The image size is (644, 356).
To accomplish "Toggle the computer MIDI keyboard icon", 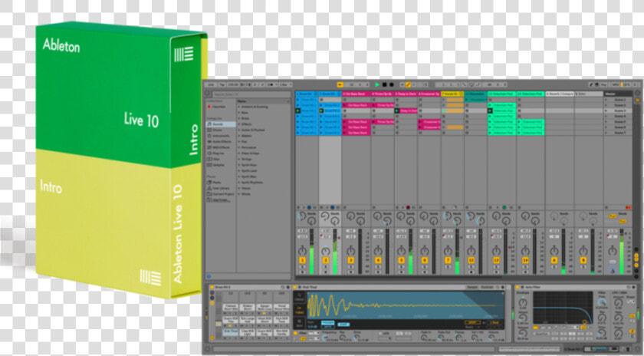I will point(597,84).
